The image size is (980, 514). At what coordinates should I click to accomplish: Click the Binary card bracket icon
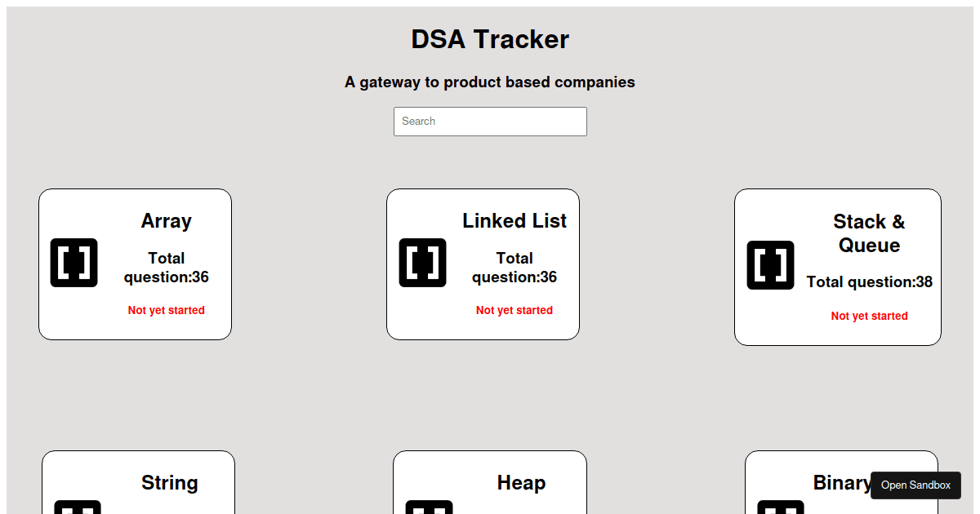coord(780,508)
